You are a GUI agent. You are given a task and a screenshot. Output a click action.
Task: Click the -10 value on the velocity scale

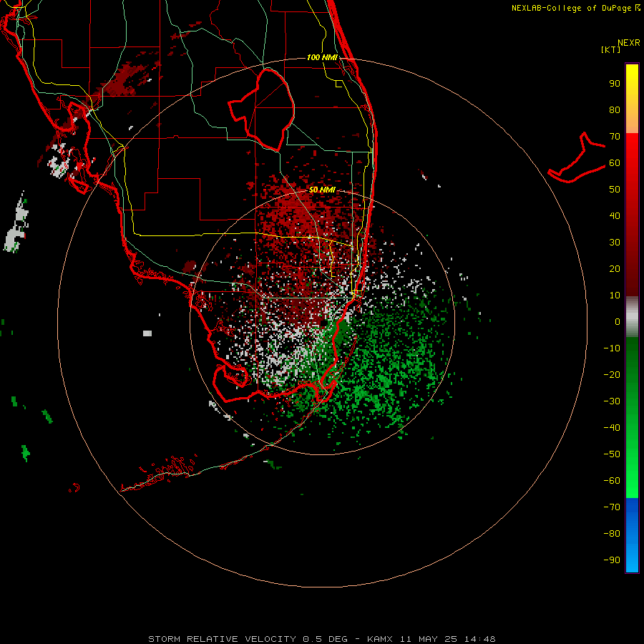612,348
